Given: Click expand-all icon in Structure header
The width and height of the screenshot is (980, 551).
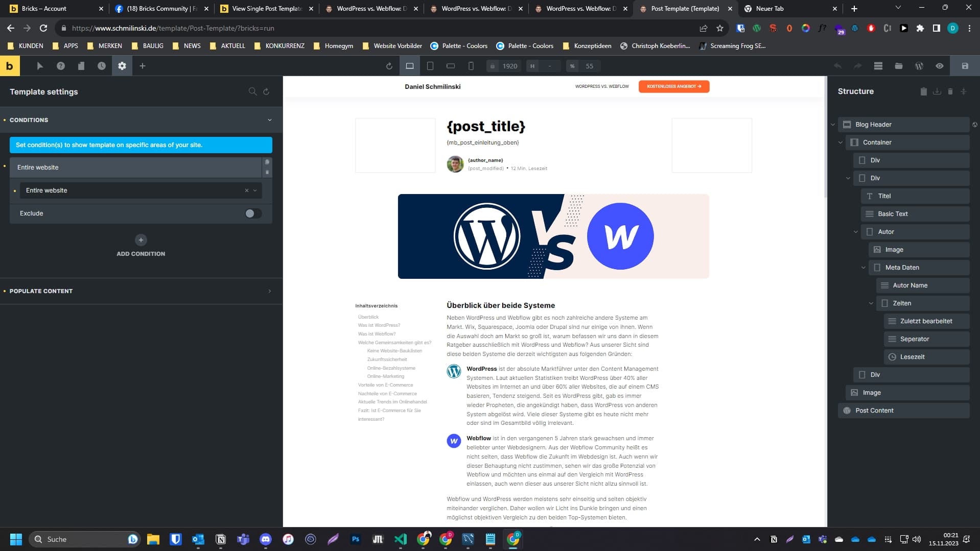Looking at the screenshot, I should click(964, 91).
